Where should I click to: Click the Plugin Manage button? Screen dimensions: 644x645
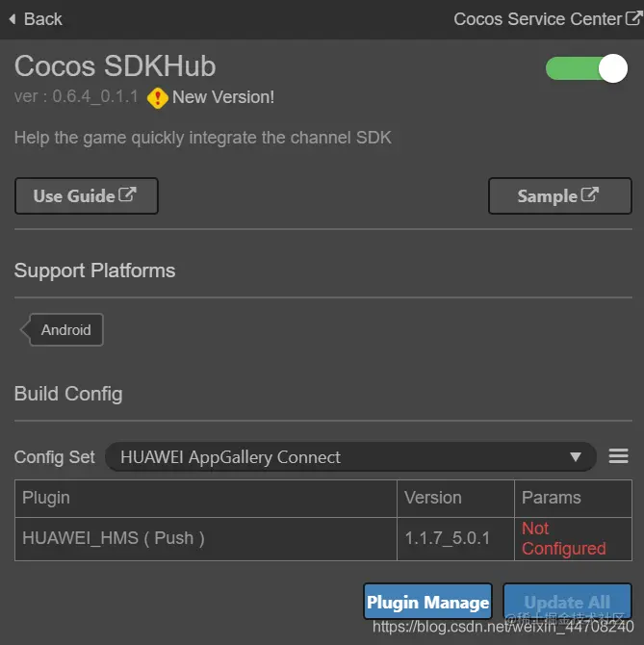coord(427,602)
